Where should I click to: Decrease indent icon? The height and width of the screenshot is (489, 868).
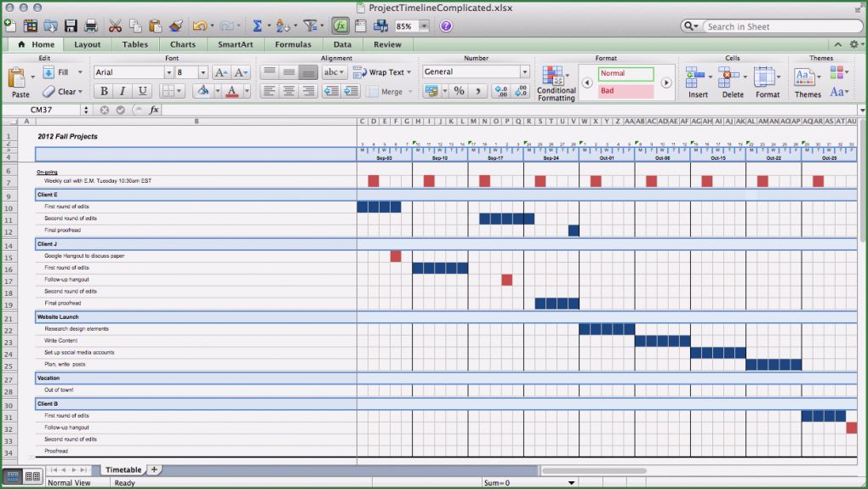331,91
